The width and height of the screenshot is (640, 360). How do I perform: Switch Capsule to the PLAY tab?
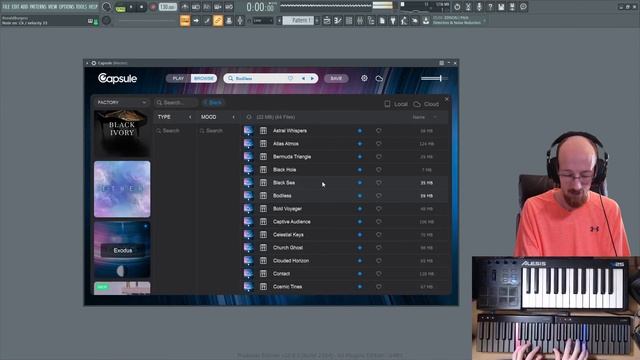click(178, 78)
